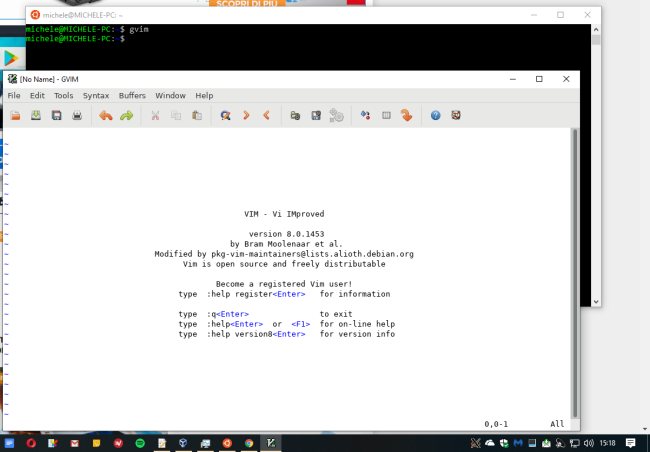Open the Buffers menu
This screenshot has width=650, height=452.
coord(132,95)
